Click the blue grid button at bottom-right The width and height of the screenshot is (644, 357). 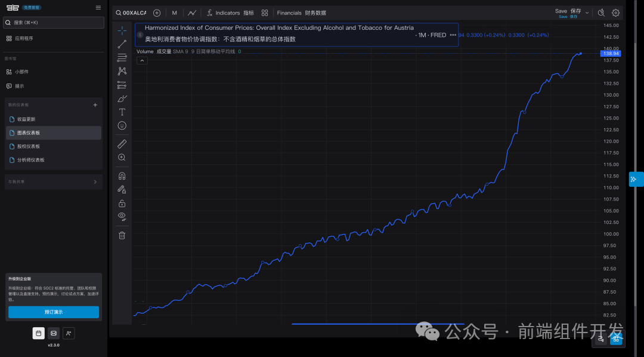[616, 339]
